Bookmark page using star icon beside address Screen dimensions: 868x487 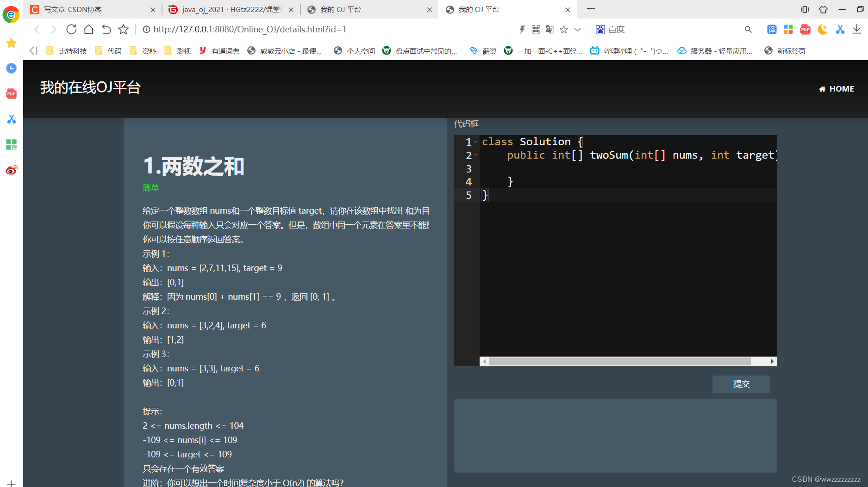point(123,30)
